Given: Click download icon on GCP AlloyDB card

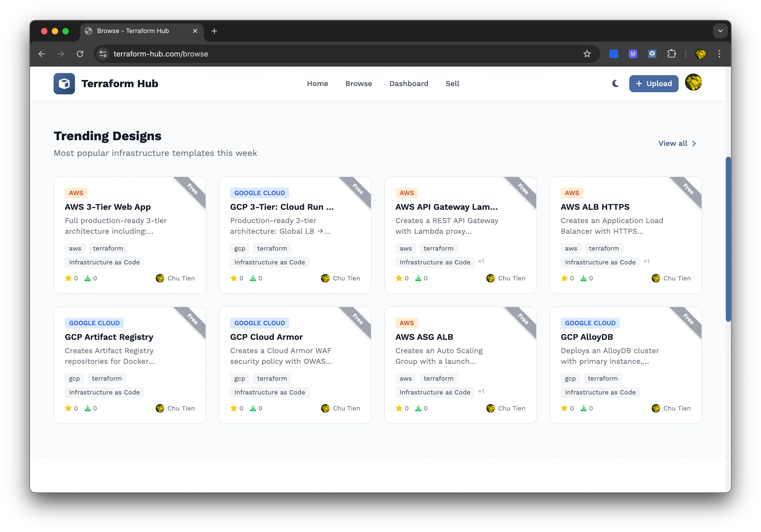Looking at the screenshot, I should (x=583, y=408).
